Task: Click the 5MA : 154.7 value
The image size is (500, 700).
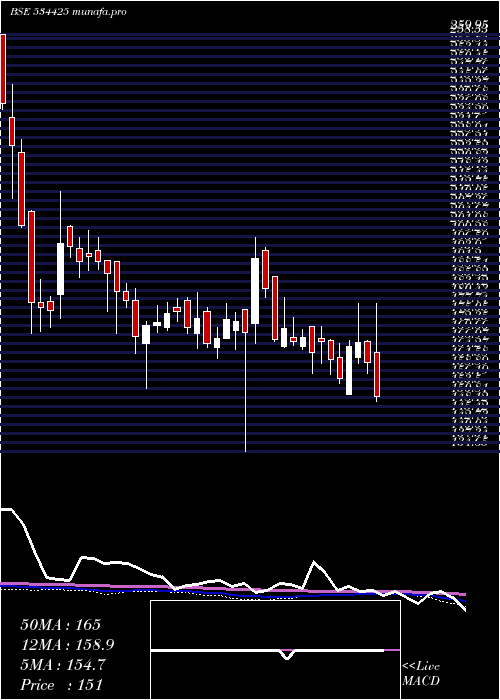Action: (62, 665)
